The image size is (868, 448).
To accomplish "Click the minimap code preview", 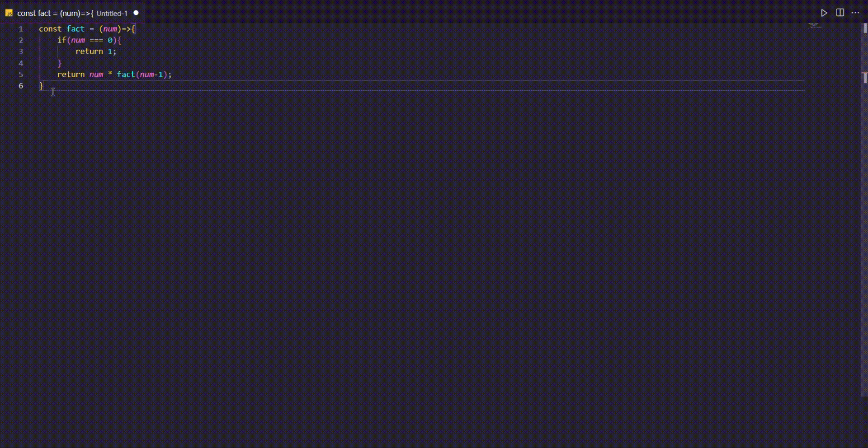I will 815,26.
